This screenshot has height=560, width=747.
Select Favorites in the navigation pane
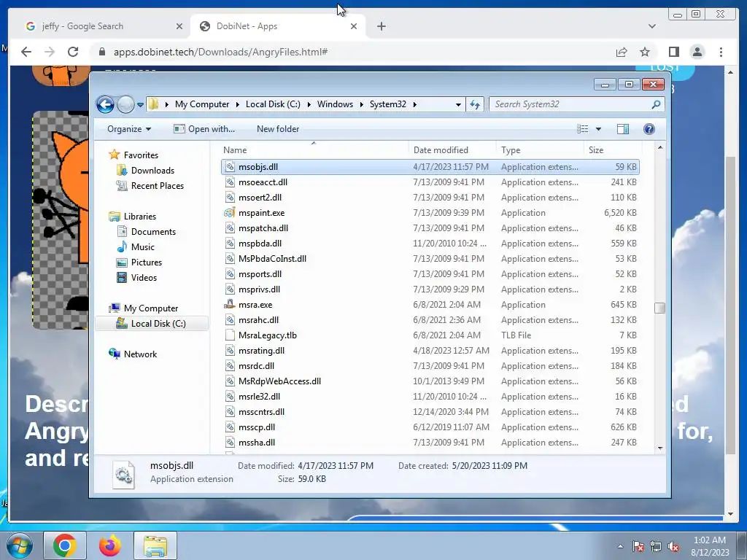(x=141, y=155)
